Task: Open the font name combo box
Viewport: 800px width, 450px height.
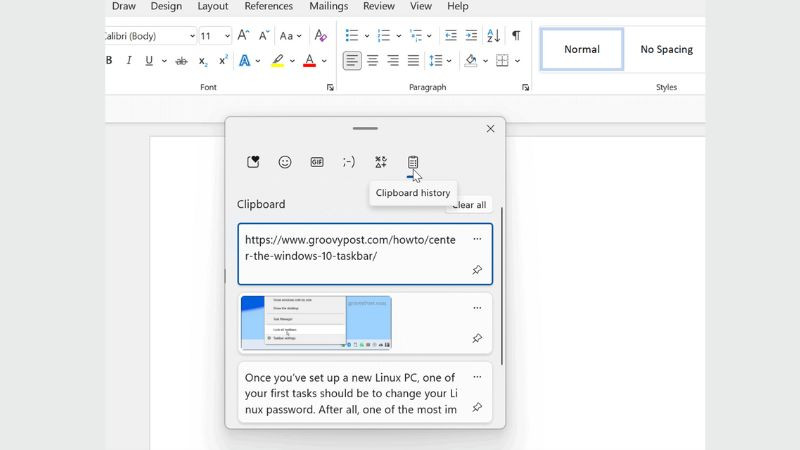Action: 149,36
